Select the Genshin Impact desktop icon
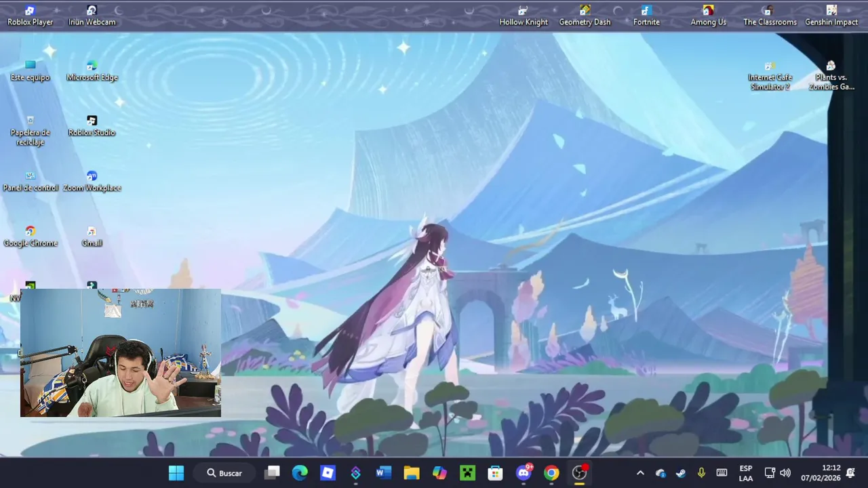Screen dimensions: 868x488 pos(831,16)
